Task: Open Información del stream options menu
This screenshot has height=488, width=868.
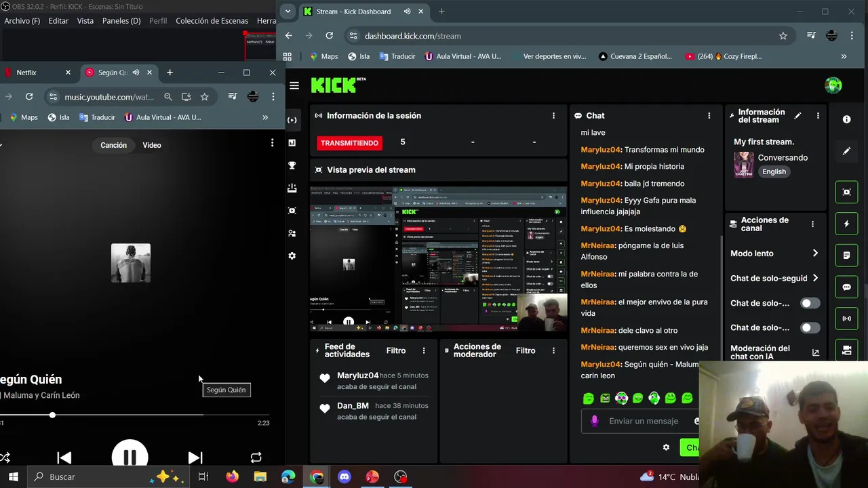Action: point(818,116)
